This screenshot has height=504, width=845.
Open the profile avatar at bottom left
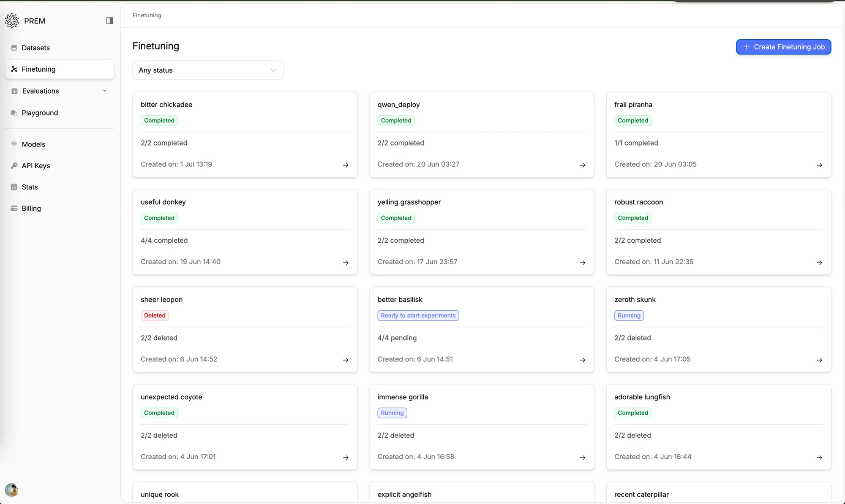pyautogui.click(x=11, y=490)
